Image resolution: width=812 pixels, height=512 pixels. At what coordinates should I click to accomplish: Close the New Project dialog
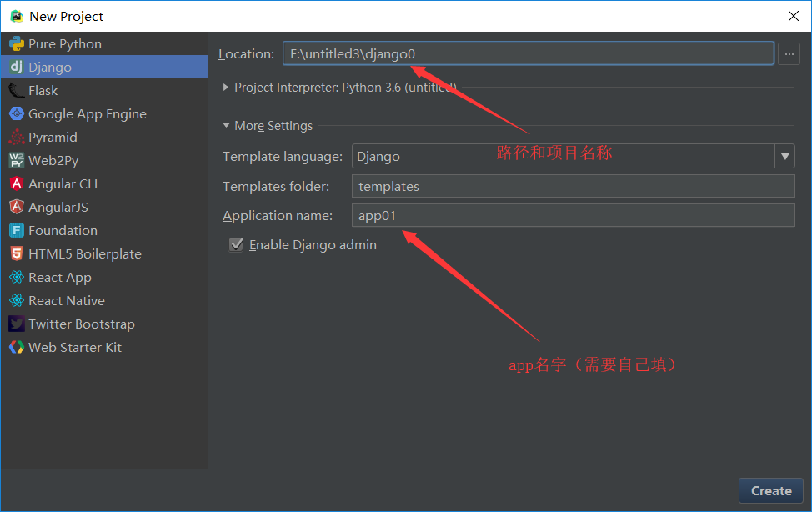[793, 16]
